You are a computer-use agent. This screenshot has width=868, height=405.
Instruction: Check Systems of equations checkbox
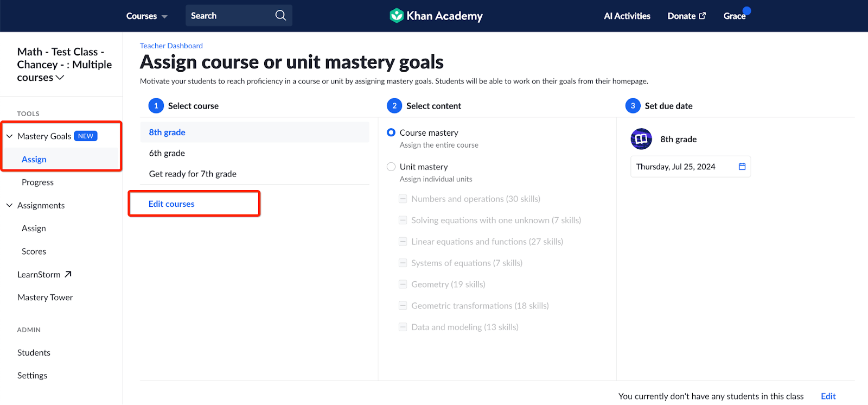(x=403, y=263)
